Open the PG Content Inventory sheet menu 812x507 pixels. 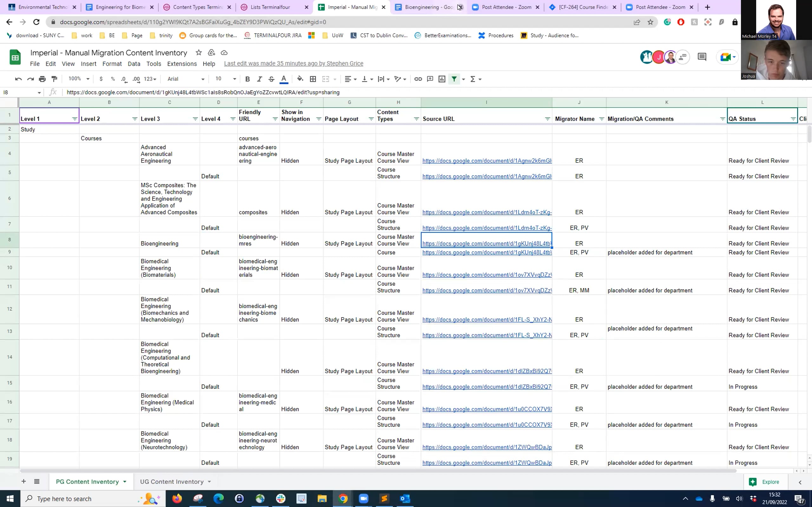click(124, 482)
